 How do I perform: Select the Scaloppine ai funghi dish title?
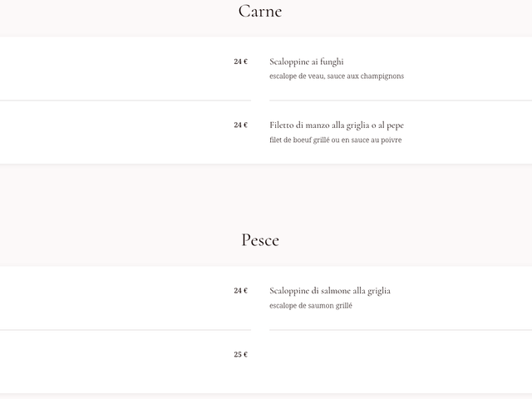(307, 62)
